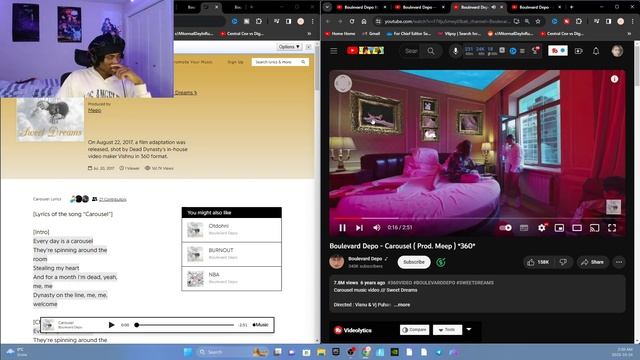Open NBA song suggestion
640x360 pixels.
231,278
